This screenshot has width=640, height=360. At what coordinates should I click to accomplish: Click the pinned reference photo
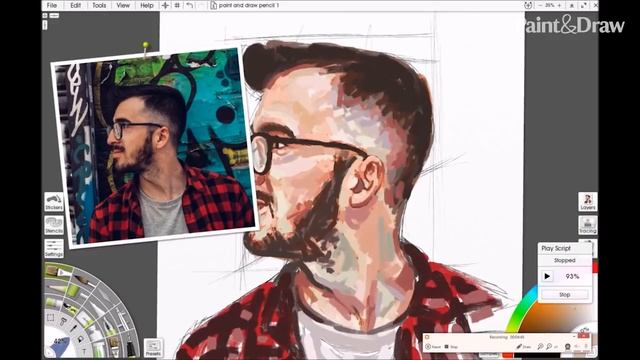coord(154,147)
